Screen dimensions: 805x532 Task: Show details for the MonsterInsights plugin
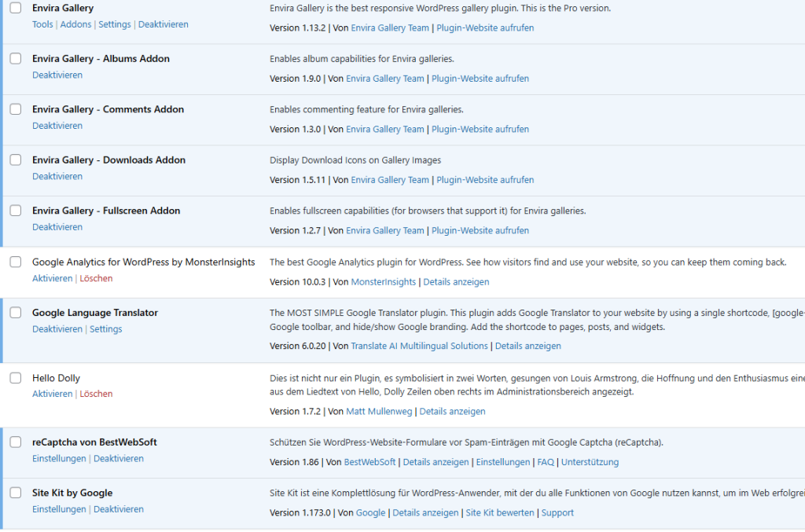pos(457,282)
